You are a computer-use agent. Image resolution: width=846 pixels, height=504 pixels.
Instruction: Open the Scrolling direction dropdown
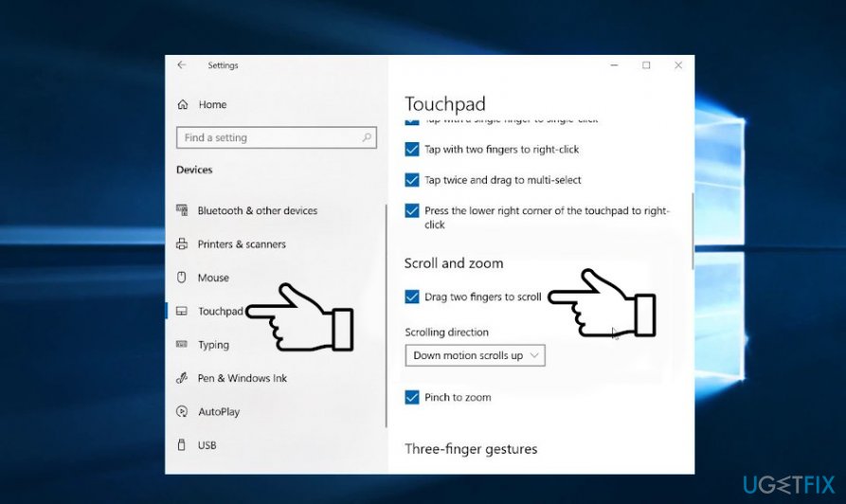click(x=475, y=355)
